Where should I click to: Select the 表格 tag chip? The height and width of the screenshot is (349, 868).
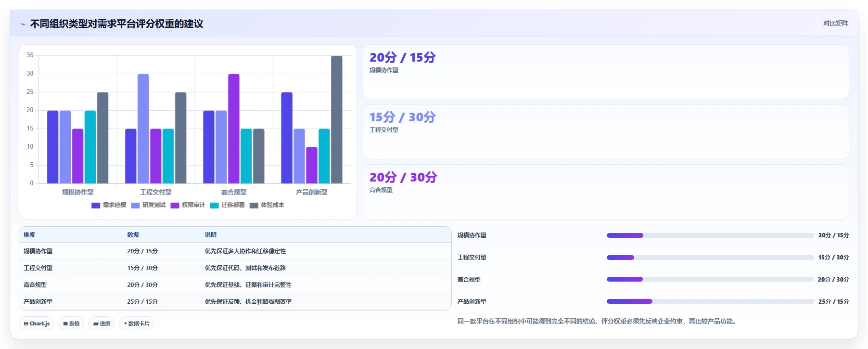click(71, 323)
